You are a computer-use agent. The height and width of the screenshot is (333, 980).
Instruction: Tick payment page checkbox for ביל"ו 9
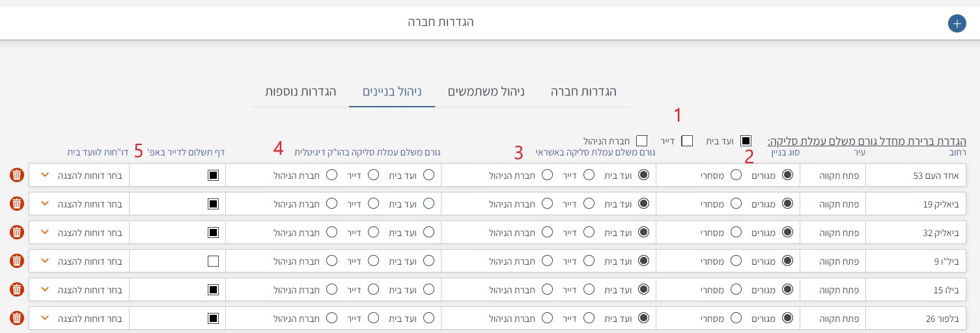tap(213, 261)
